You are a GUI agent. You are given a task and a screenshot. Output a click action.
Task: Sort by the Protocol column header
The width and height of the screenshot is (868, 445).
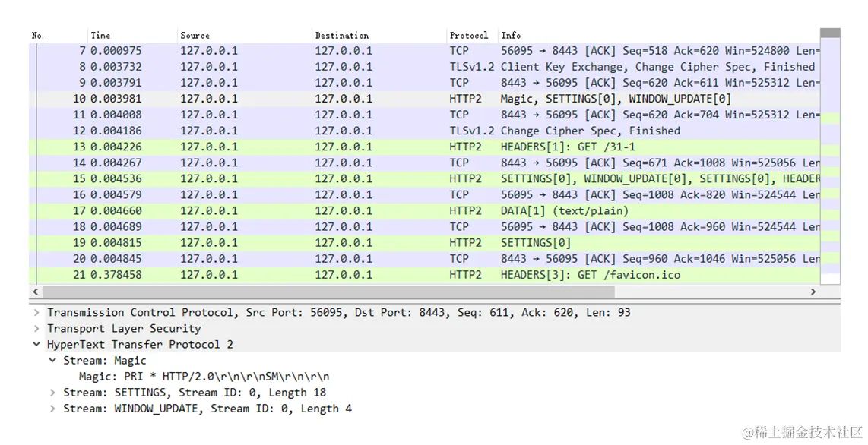tap(473, 36)
